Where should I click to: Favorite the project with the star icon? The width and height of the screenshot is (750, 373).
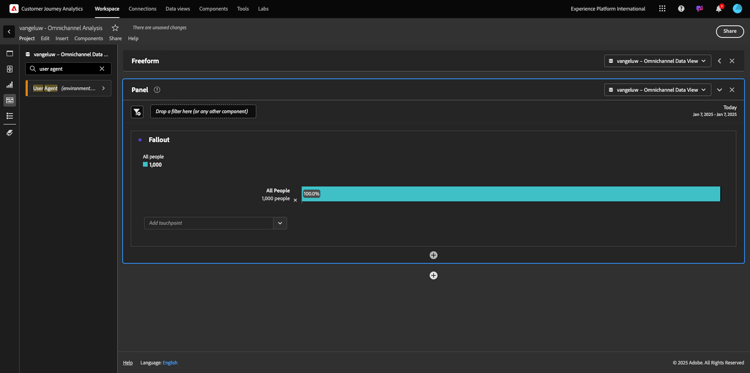(x=115, y=28)
